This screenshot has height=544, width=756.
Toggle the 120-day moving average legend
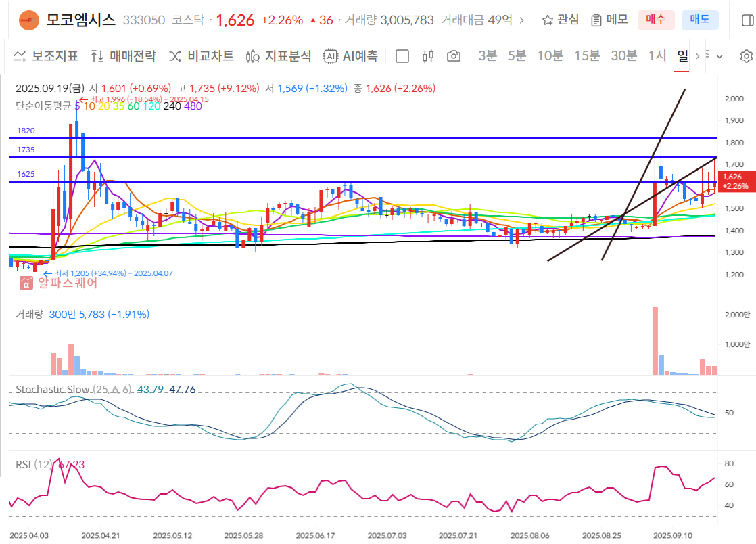coord(151,106)
